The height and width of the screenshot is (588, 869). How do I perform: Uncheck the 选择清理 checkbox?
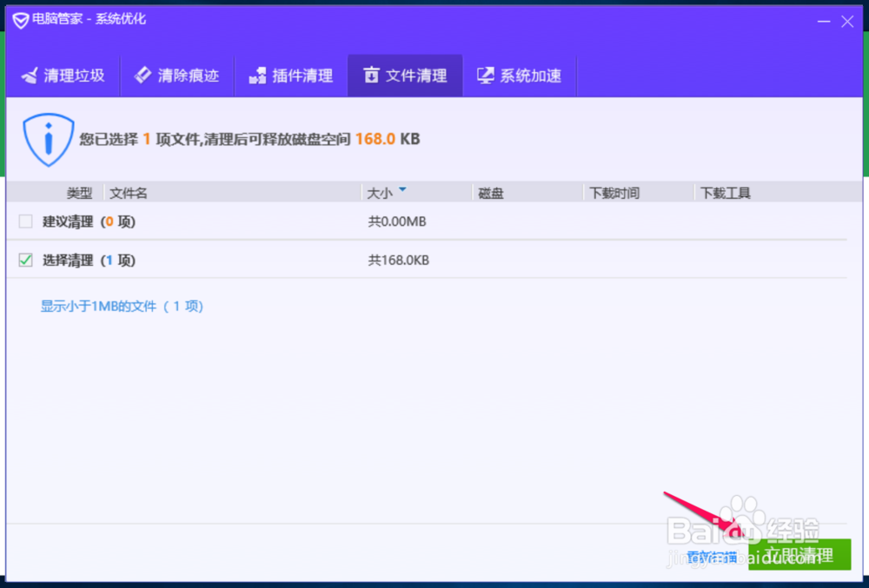(25, 260)
